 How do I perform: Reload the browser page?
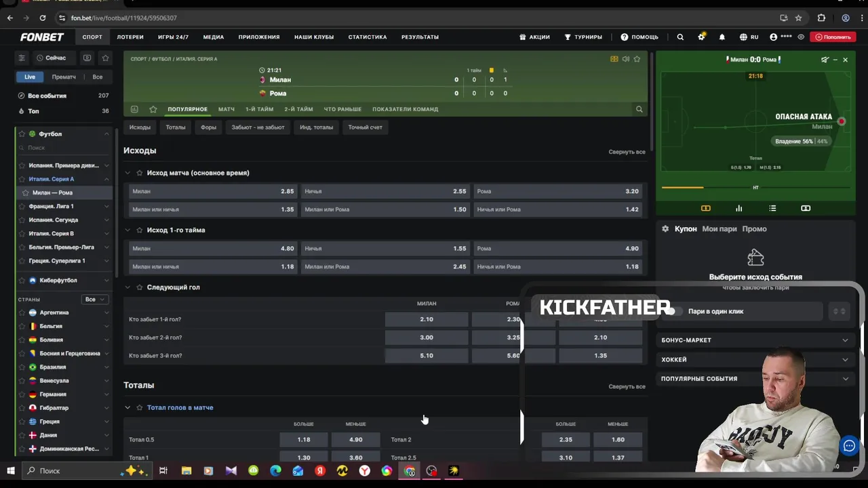point(43,18)
